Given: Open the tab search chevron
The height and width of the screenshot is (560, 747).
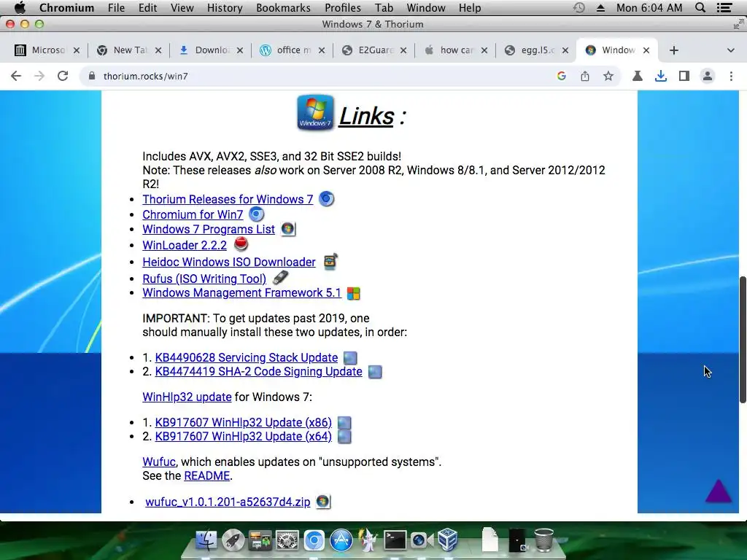Looking at the screenshot, I should point(731,50).
